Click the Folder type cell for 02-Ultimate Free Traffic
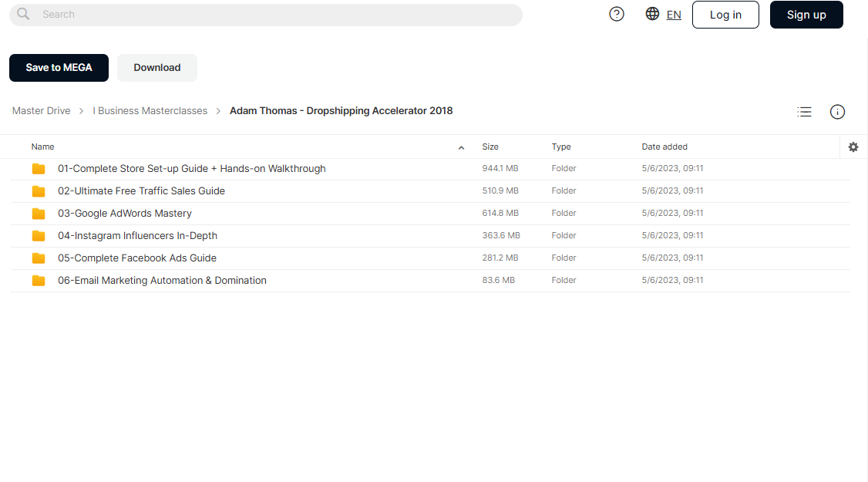The height and width of the screenshot is (482, 868). pyautogui.click(x=564, y=190)
